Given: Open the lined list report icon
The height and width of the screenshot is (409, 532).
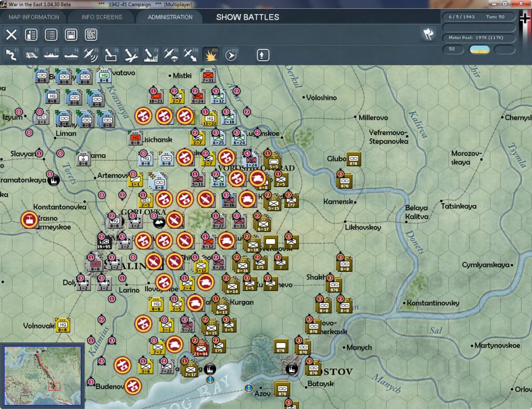Looking at the screenshot, I should click(51, 35).
